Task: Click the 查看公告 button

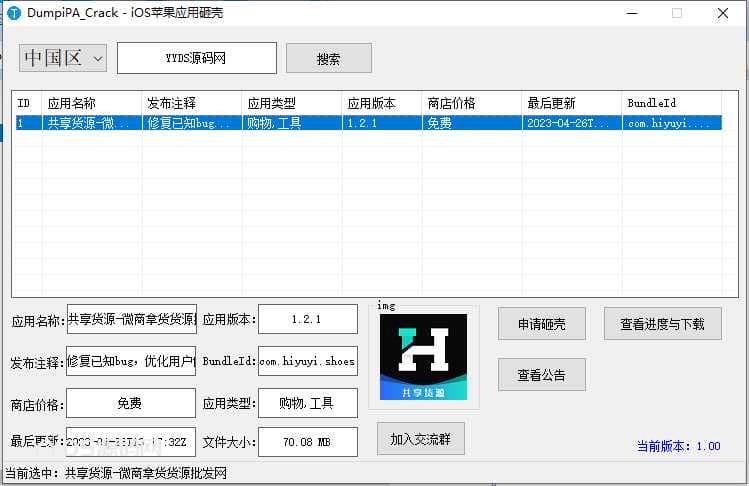Action: [542, 375]
